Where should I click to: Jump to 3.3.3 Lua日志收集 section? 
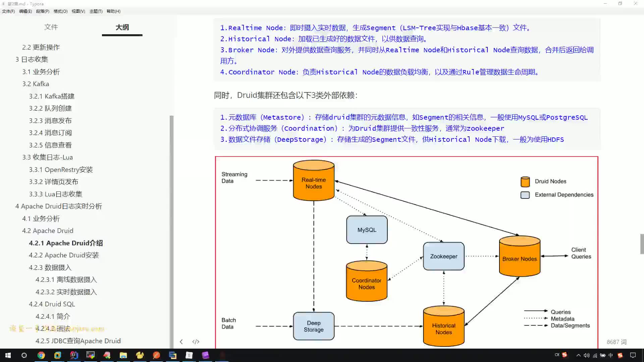tap(55, 194)
